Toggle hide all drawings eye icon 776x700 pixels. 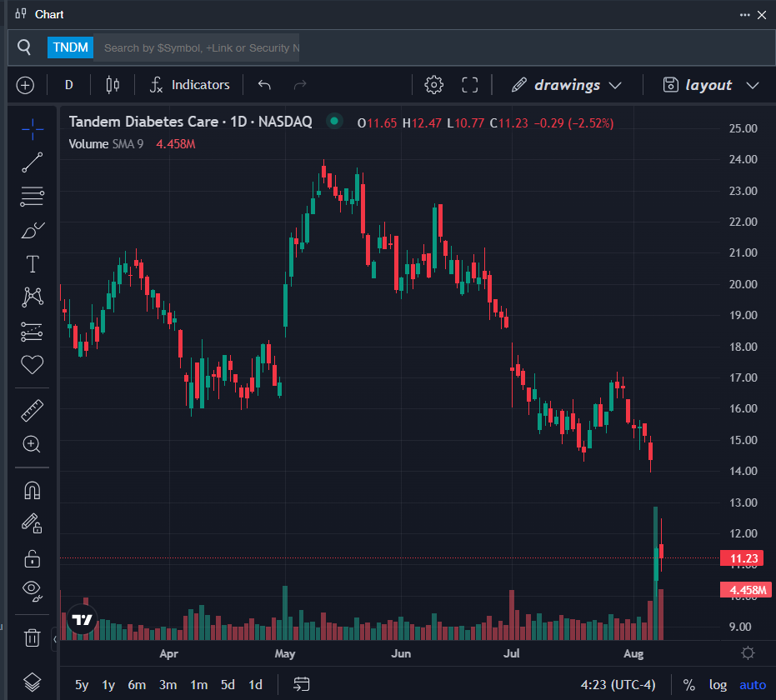33,591
